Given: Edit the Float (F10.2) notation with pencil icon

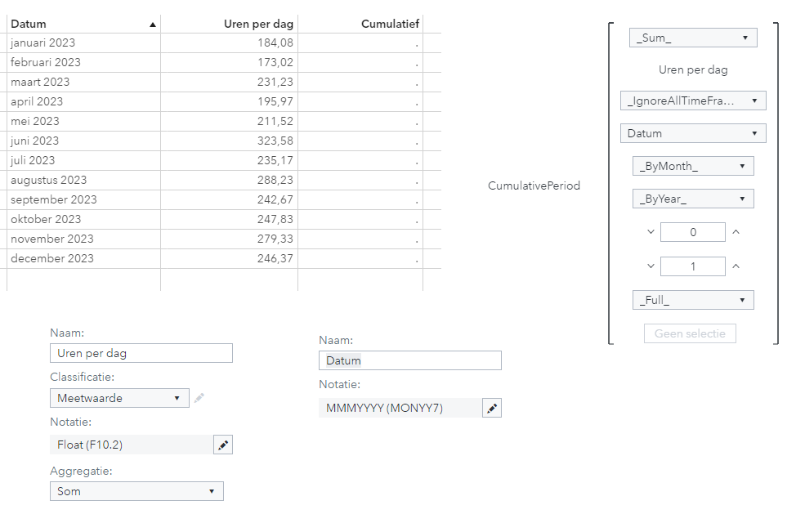Looking at the screenshot, I should coord(223,445).
